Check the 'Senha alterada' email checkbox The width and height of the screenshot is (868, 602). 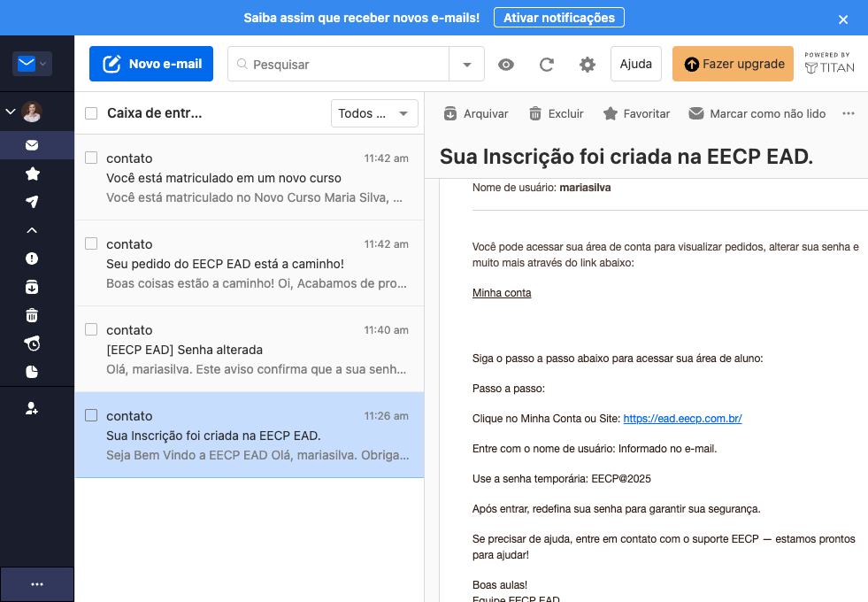pyautogui.click(x=91, y=329)
